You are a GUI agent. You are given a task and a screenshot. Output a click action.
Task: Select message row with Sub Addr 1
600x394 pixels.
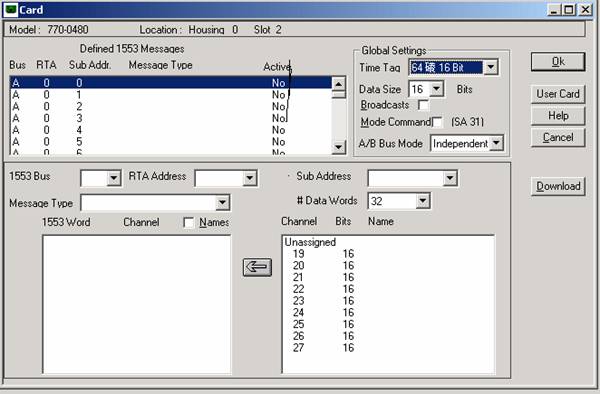pyautogui.click(x=171, y=94)
